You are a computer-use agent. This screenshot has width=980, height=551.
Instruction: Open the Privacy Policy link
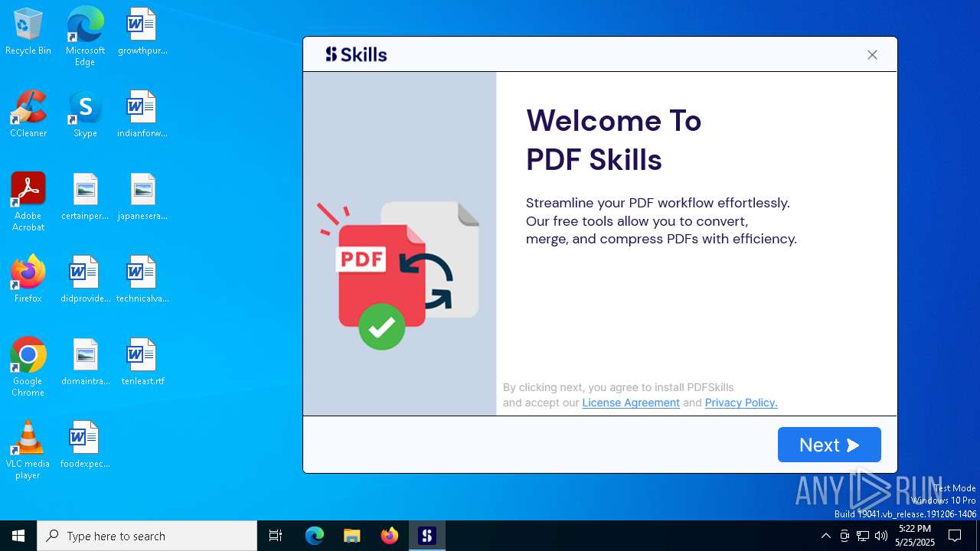[x=741, y=403]
